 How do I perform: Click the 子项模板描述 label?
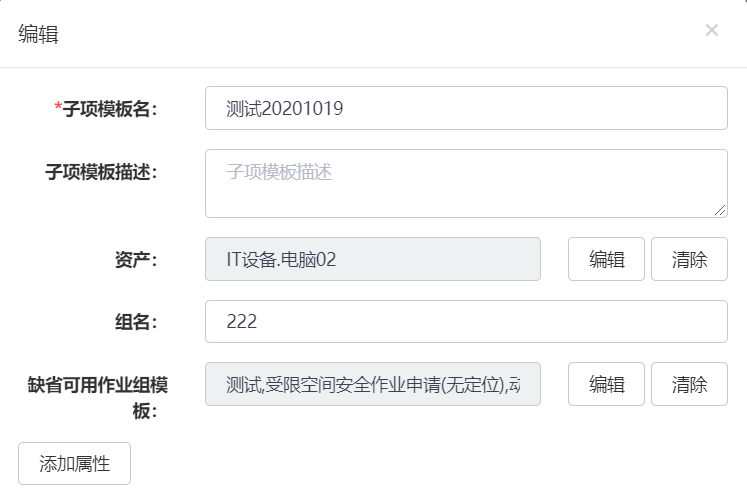click(101, 171)
